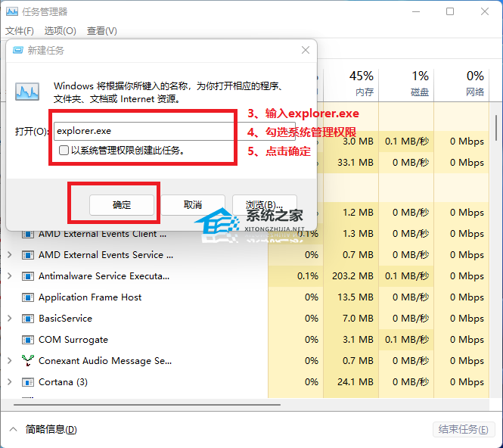Maximize the Task Manager window
Viewport: 503px width, 448px height.
point(450,11)
